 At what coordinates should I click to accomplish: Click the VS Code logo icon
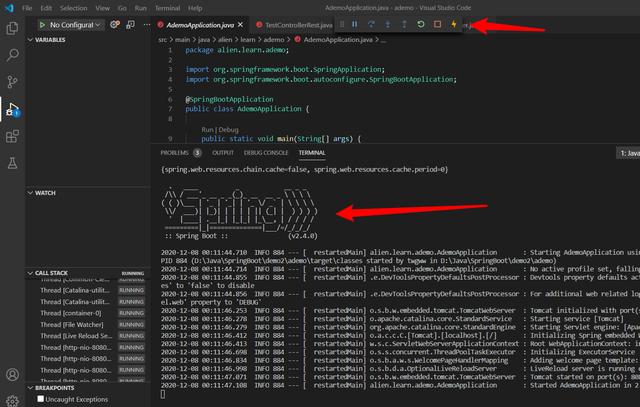(x=9, y=8)
